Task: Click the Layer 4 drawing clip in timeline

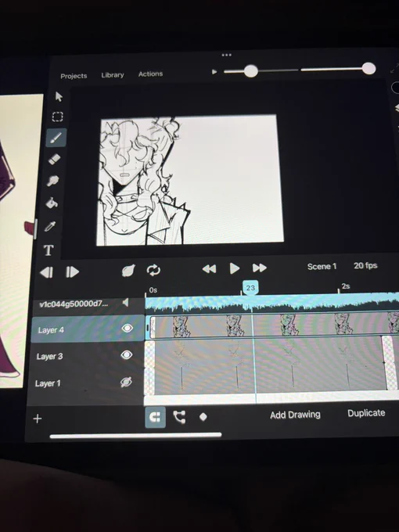Action: tap(274, 326)
